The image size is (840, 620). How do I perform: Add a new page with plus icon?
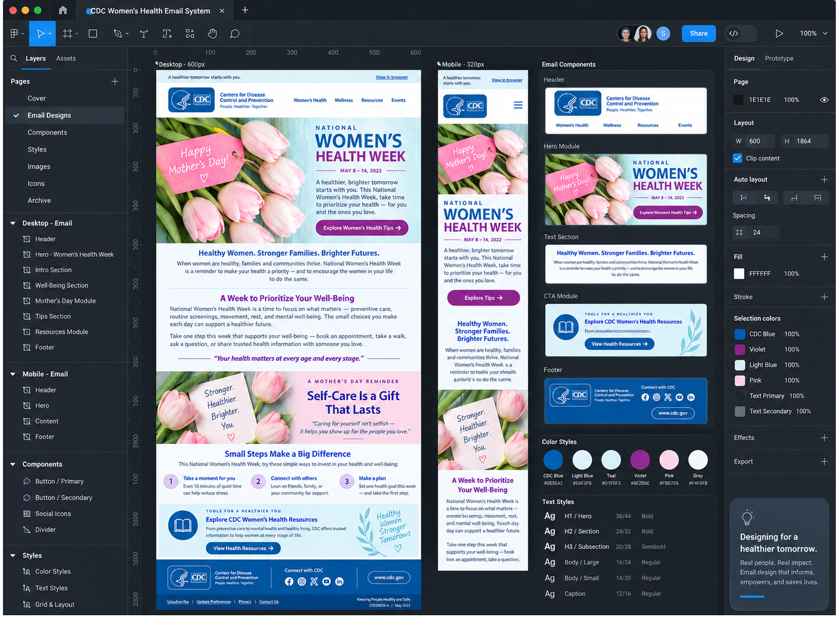coord(115,81)
